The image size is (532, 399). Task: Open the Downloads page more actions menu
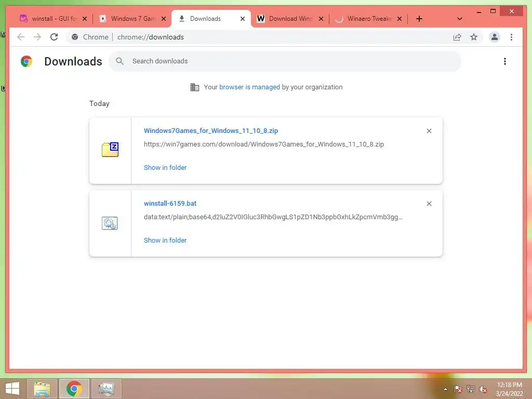(505, 61)
